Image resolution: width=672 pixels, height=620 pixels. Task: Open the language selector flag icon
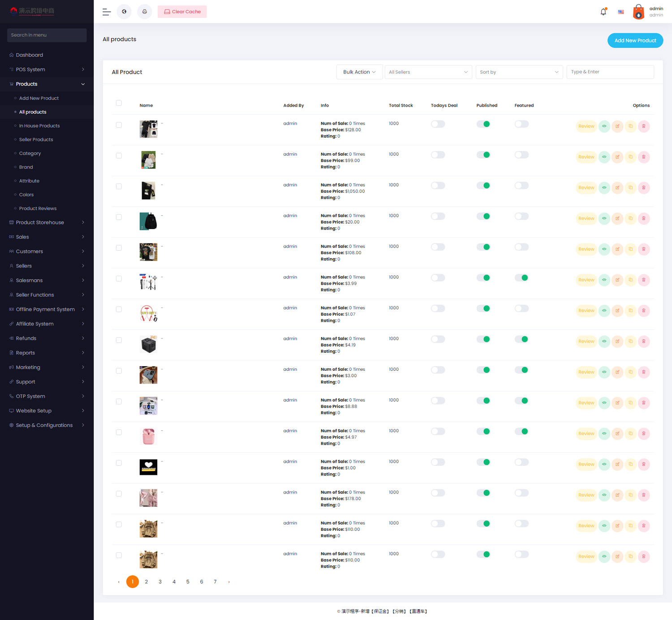(x=620, y=12)
